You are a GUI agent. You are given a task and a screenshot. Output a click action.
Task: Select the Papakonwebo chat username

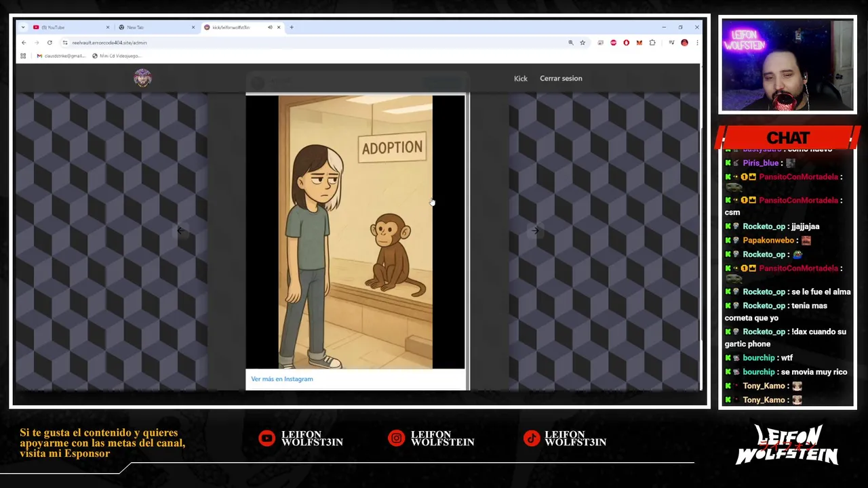[x=768, y=241]
